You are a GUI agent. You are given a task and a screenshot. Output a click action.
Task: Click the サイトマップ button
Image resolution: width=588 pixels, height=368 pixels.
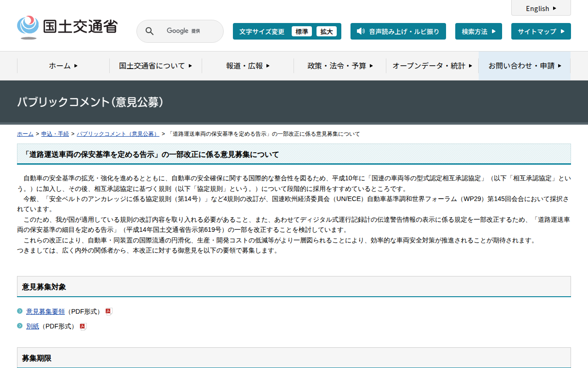click(x=541, y=31)
